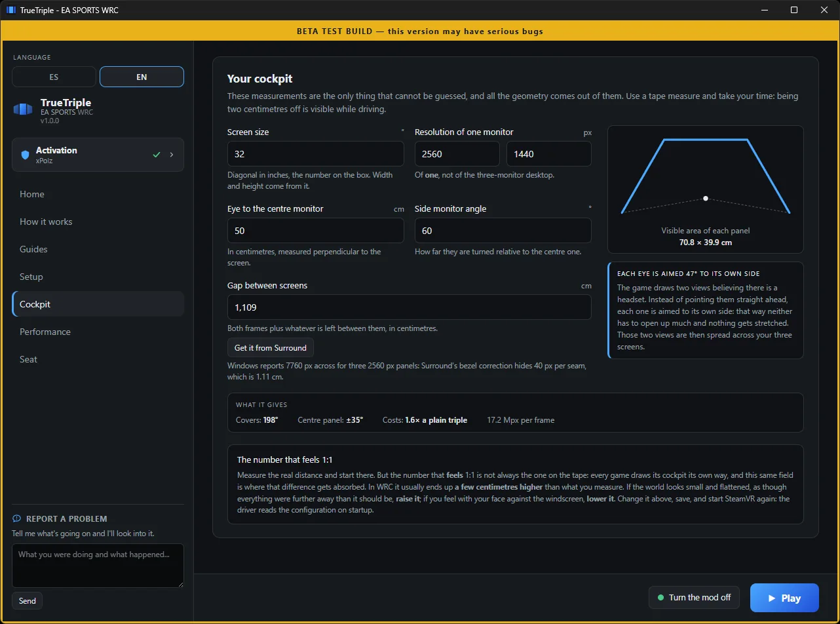Minimize the TrueTriple window

764,10
